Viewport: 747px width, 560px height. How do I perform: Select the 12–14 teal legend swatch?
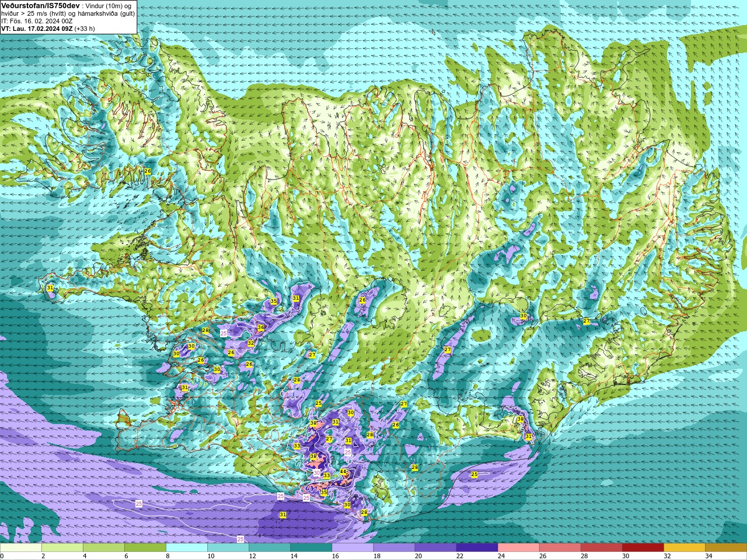270,548
